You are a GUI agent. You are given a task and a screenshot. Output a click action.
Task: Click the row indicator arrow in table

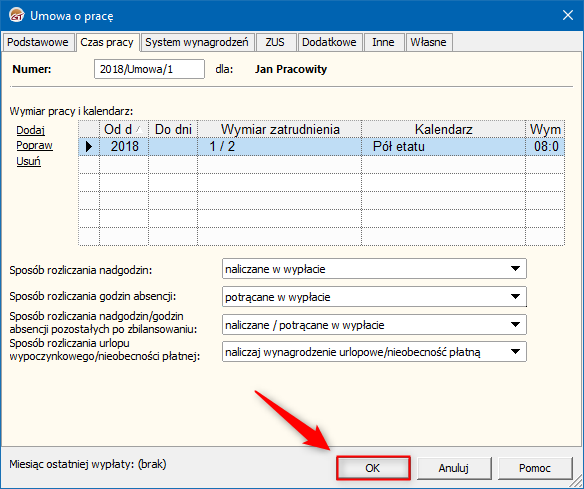89,146
